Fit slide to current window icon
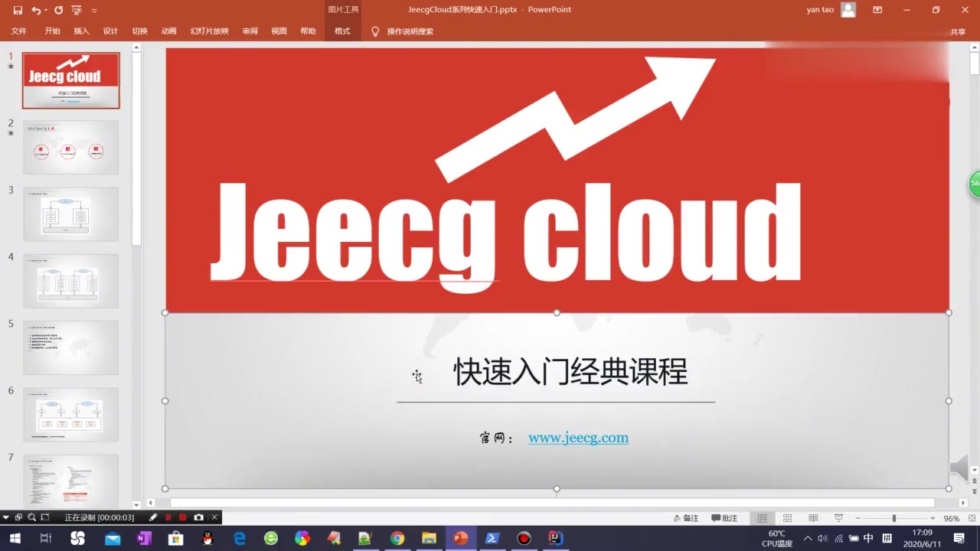Image resolution: width=980 pixels, height=551 pixels. coord(971,518)
